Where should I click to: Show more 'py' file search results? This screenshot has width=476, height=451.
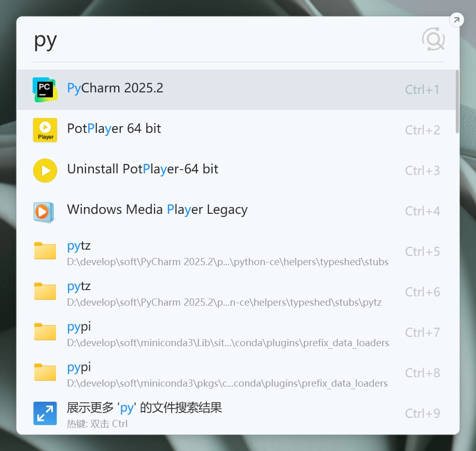point(236,413)
